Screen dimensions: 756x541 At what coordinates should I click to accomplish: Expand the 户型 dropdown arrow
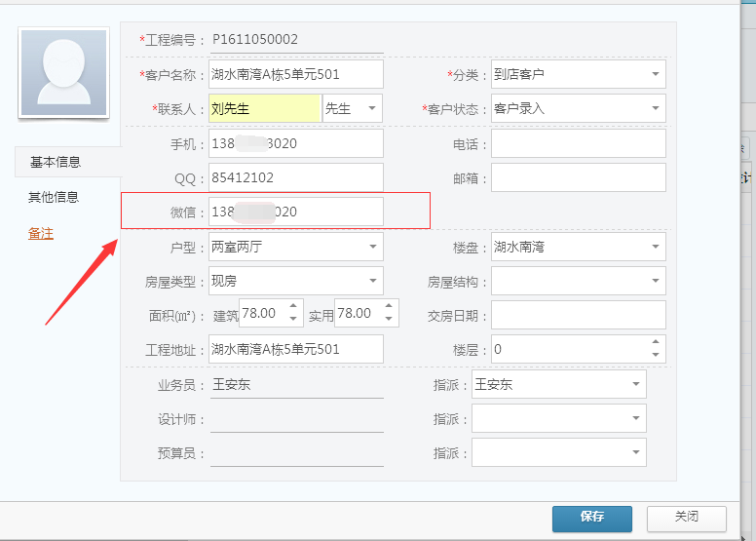[372, 247]
